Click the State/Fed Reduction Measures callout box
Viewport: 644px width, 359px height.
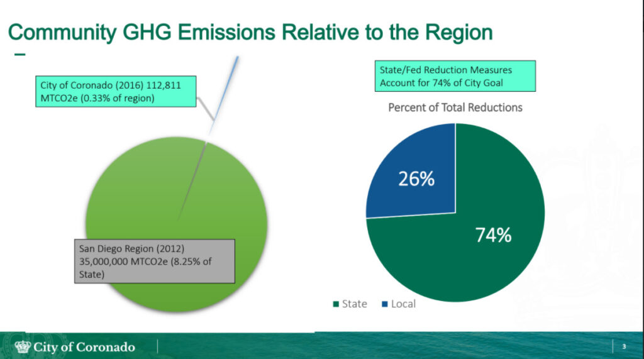click(x=455, y=75)
